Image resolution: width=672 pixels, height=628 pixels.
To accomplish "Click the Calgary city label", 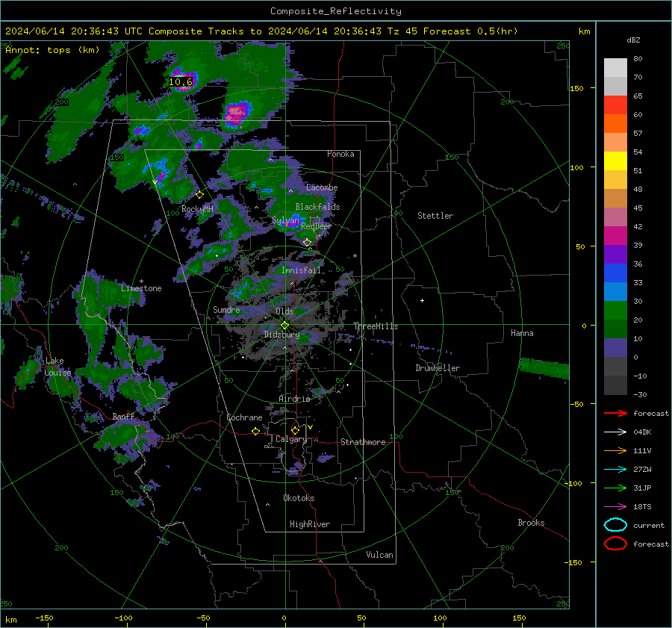I will 291,439.
